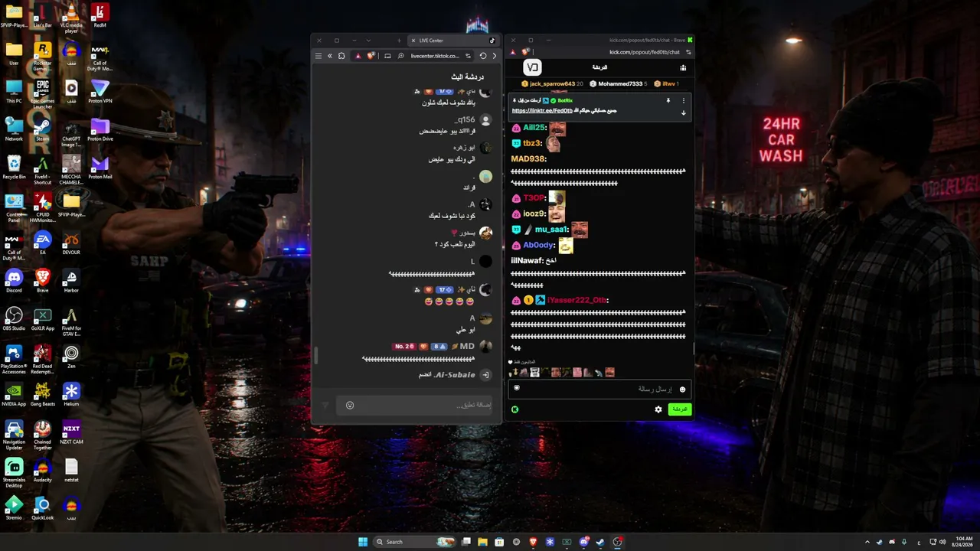The image size is (980, 551).
Task: Open the Kick chat leaderboard icon
Action: (683, 68)
